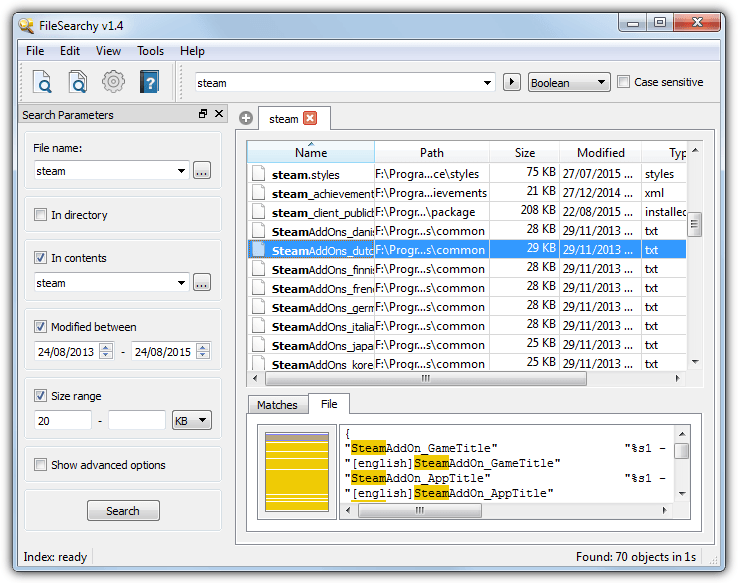Click the new file search toolbar icon
Screen dimensions: 738x583
click(x=42, y=81)
